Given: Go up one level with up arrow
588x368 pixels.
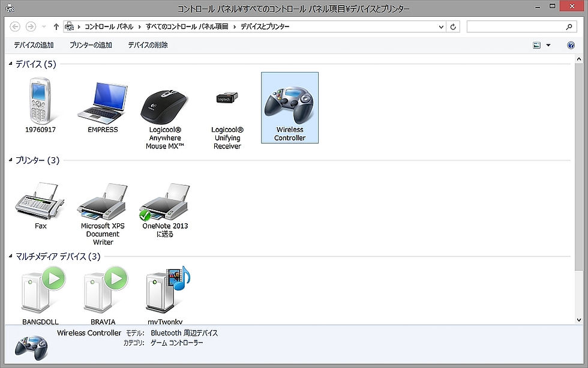Looking at the screenshot, I should 56,26.
